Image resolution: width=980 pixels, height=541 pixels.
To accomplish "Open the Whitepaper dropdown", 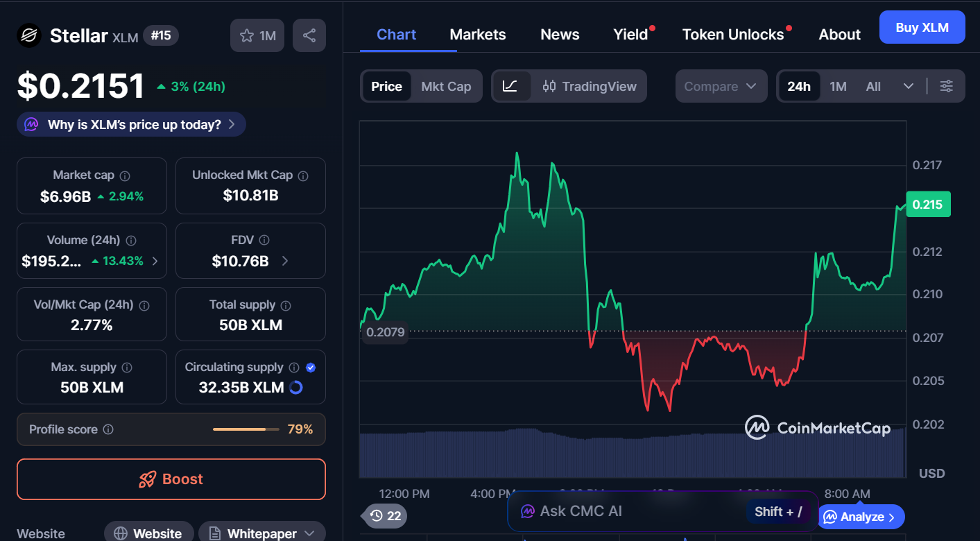I will pos(261,533).
